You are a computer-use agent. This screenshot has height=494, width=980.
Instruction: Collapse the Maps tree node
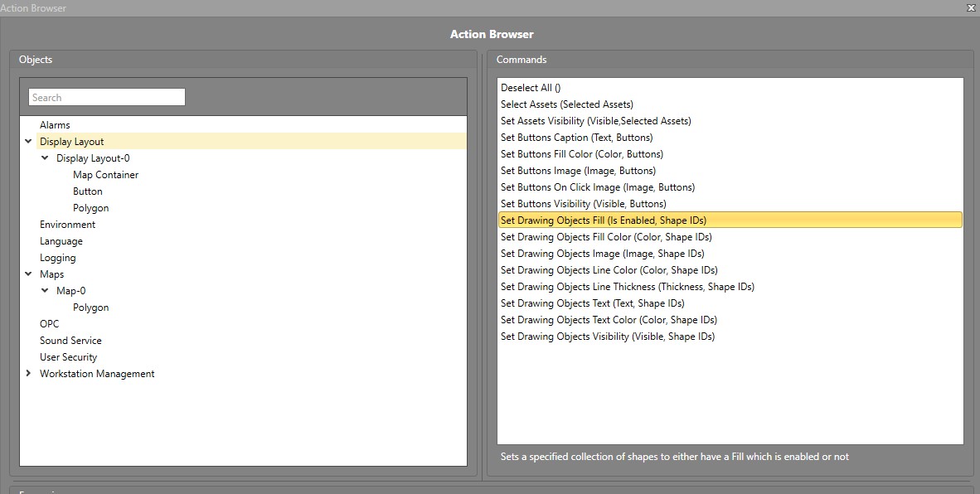coord(29,274)
